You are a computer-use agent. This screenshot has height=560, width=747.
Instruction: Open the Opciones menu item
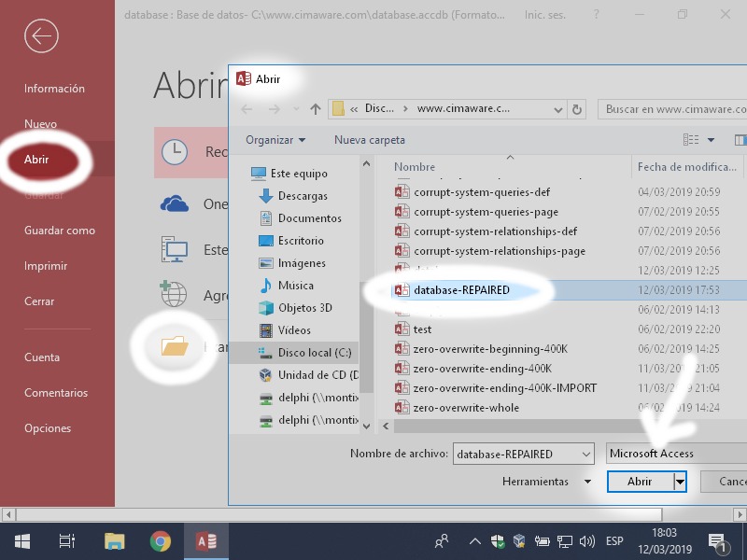(48, 428)
